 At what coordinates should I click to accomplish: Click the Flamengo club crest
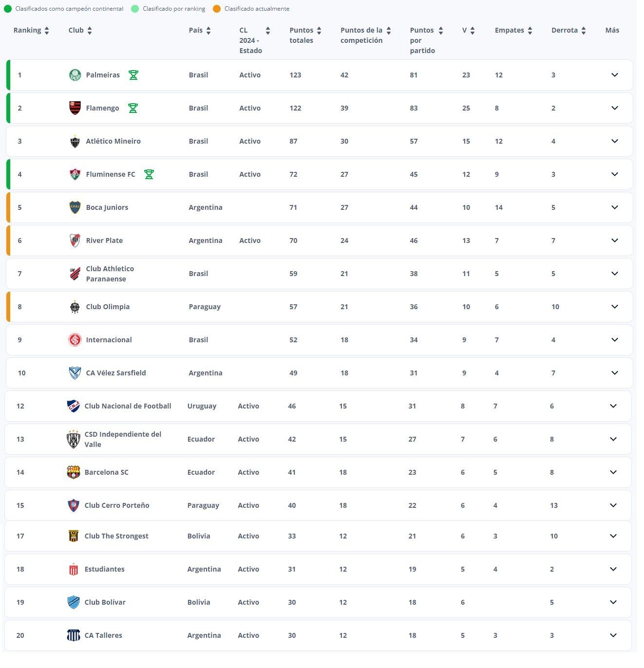tap(75, 108)
